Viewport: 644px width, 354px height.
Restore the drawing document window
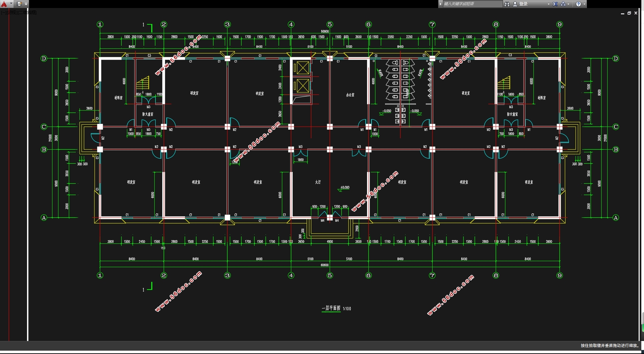(629, 13)
